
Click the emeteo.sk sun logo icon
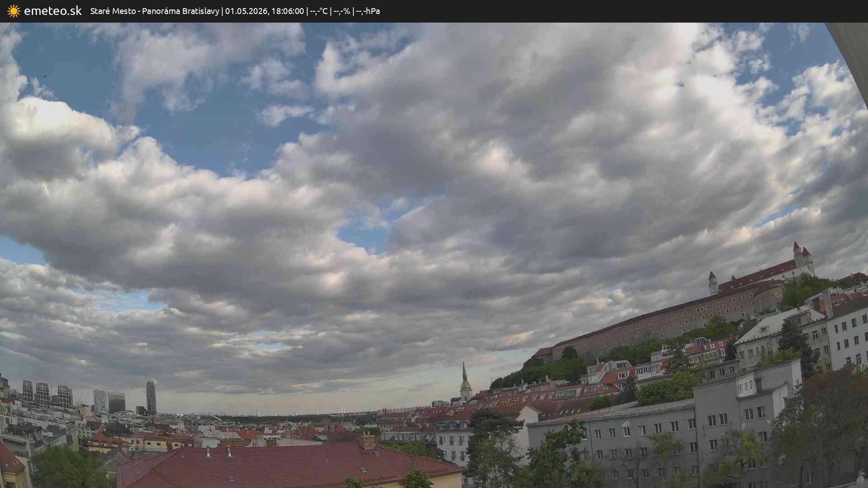tap(14, 11)
